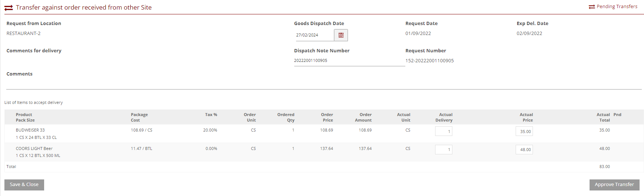Screen dimensions: 644x196
Task: Select the Budweiser 33 product name
Action: click(x=30, y=130)
